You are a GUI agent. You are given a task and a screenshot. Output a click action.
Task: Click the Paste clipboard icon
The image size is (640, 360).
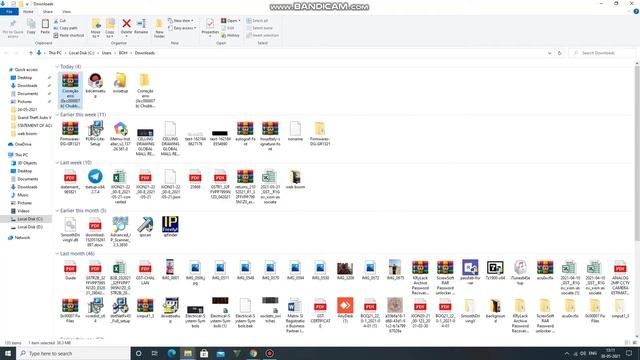click(45, 24)
